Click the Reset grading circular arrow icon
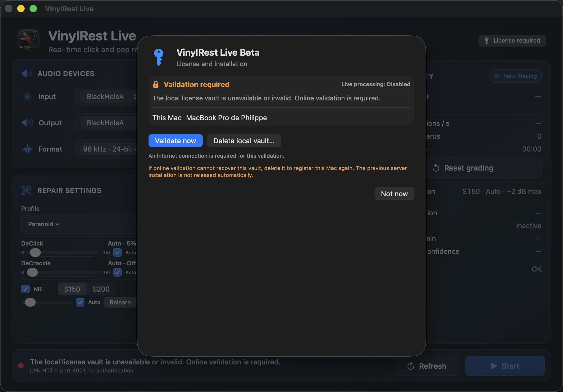The image size is (563, 392). point(436,168)
